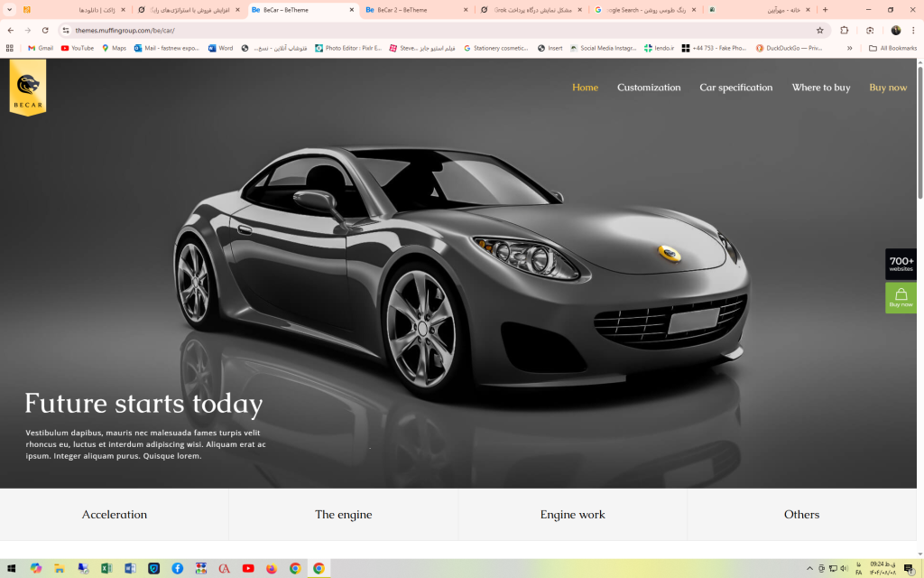Select the Acceleration section

pos(115,515)
